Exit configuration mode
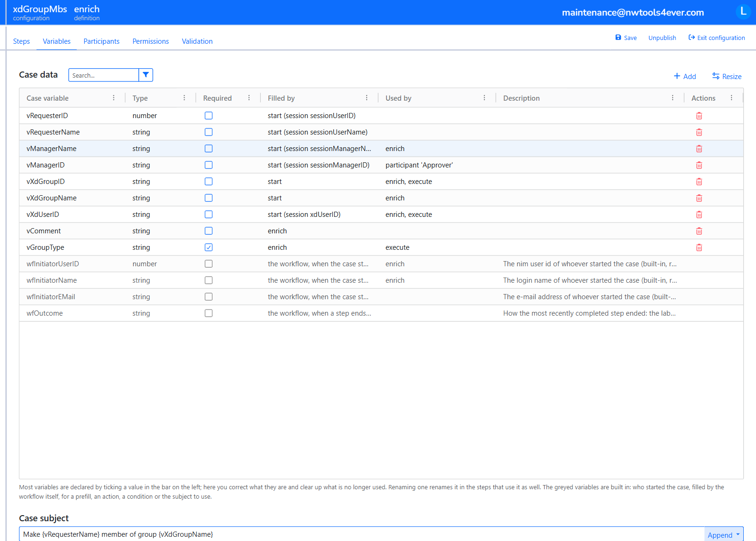Image resolution: width=756 pixels, height=541 pixels. (716, 38)
